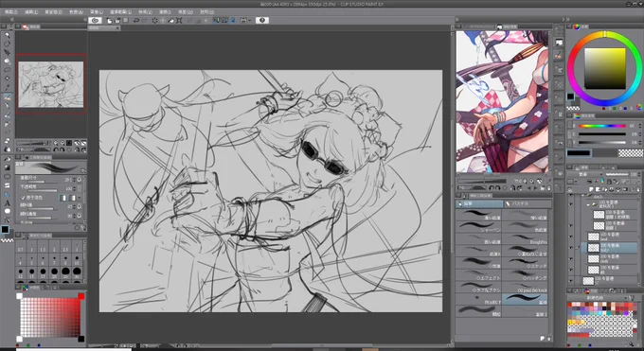
Task: Open the Edit menu
Action: tap(31, 12)
